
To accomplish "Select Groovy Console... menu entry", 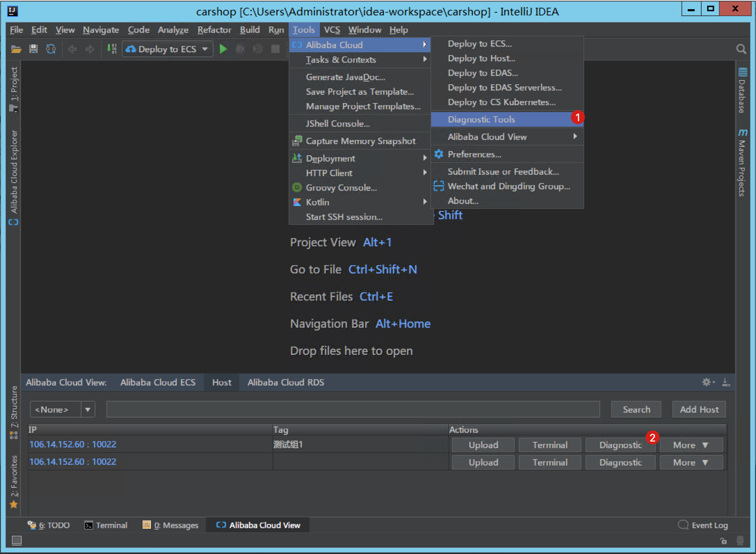I will [x=360, y=187].
